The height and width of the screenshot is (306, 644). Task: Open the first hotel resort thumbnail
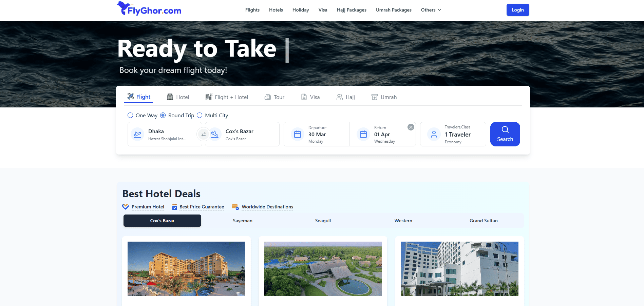[186, 269]
